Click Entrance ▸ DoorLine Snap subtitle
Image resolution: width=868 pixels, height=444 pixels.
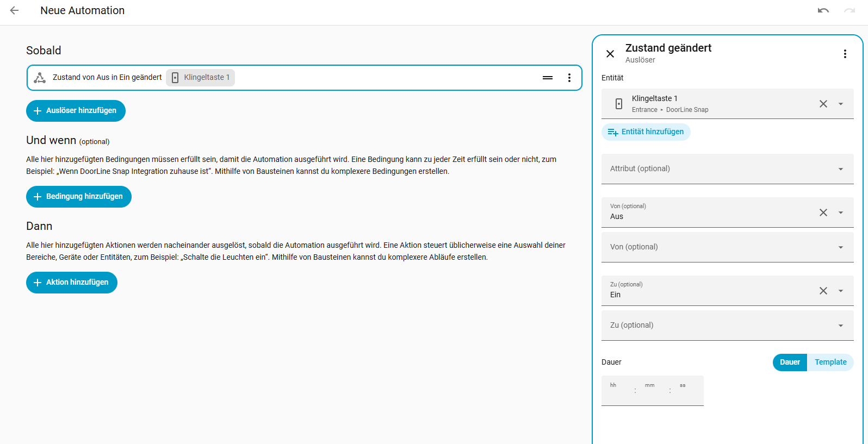(670, 110)
